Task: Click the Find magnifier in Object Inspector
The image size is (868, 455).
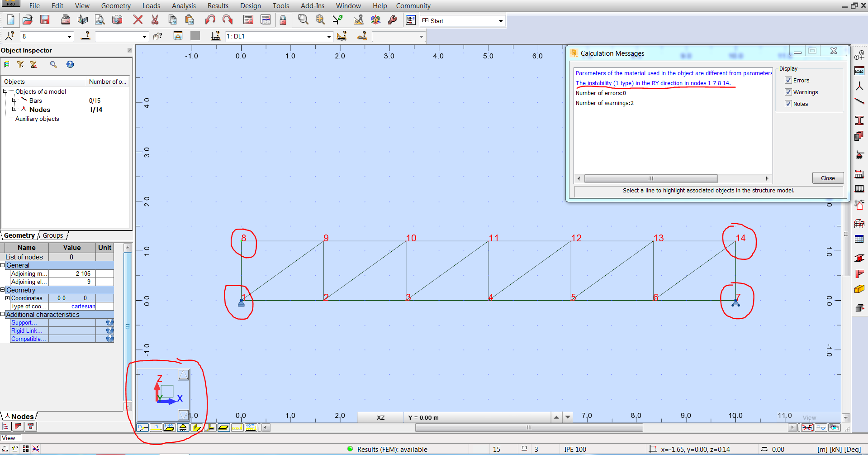Action: click(53, 64)
